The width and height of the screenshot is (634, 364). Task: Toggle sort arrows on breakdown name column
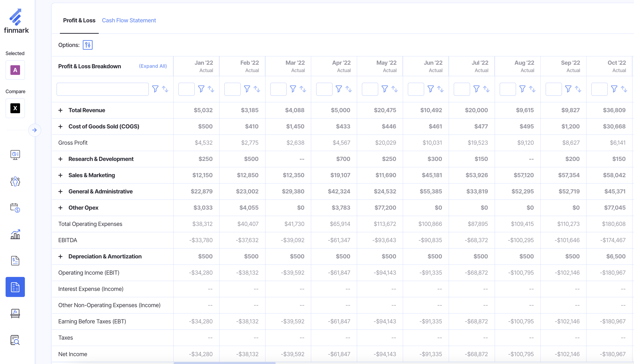point(165,89)
